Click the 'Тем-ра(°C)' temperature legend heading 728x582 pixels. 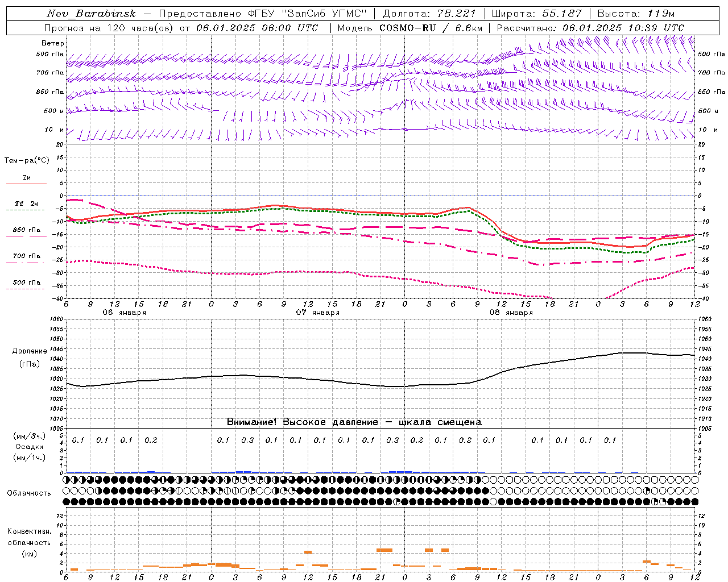tap(27, 161)
